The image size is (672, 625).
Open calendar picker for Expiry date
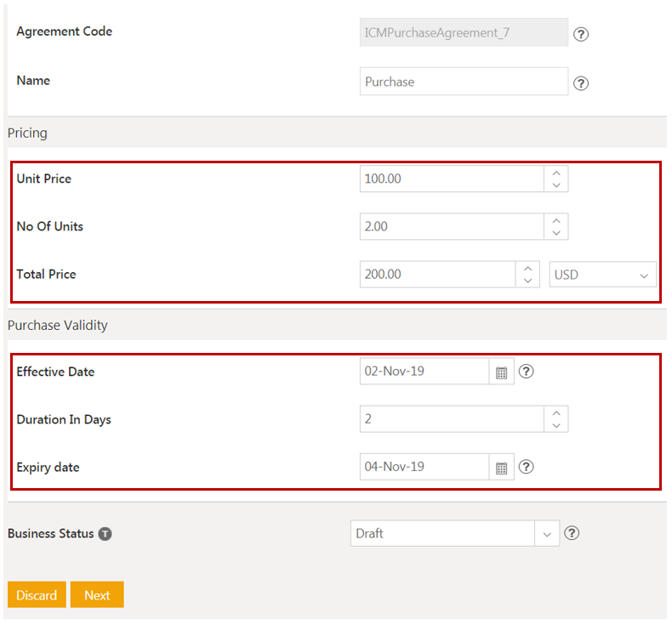[502, 467]
